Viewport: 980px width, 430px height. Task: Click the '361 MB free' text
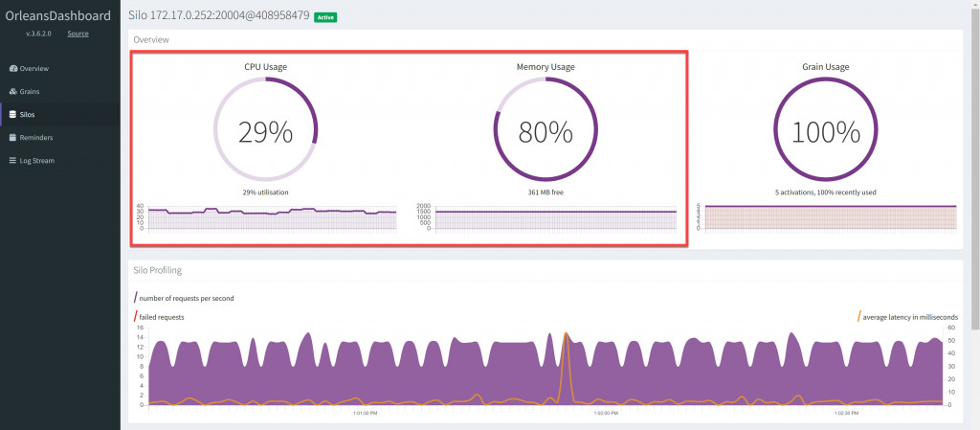(546, 192)
